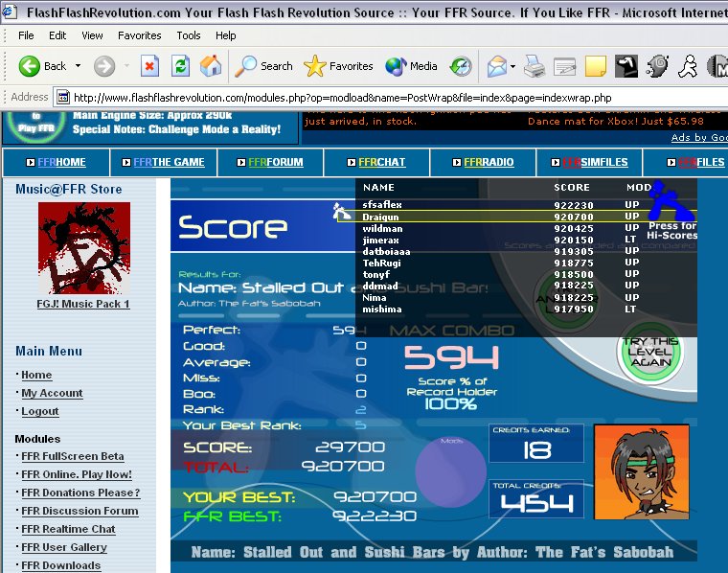Open the History clock icon

[461, 66]
